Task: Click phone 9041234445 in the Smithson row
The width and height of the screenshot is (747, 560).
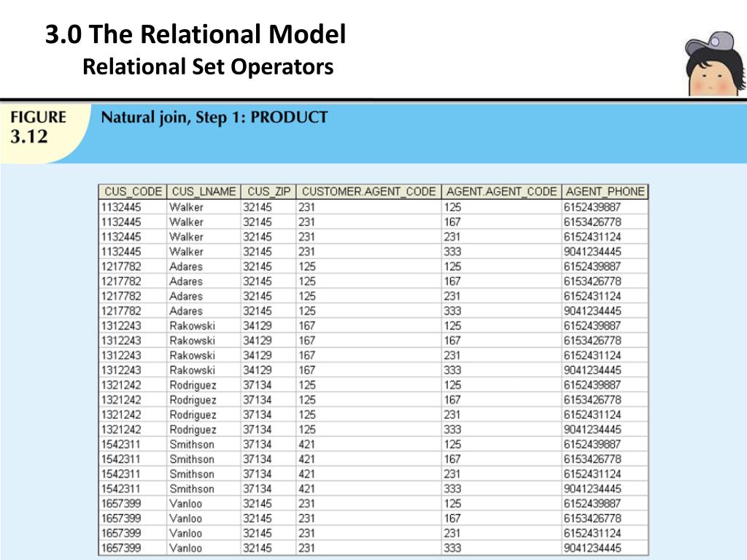Action: pyautogui.click(x=592, y=489)
